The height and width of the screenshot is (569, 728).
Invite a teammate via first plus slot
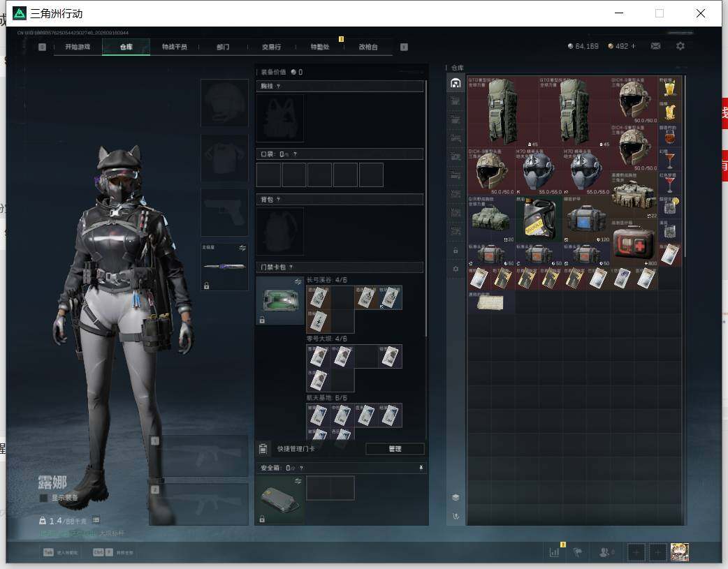click(636, 552)
